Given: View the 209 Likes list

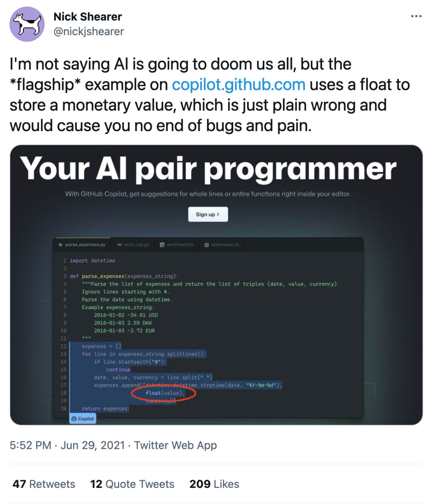Looking at the screenshot, I should (214, 484).
